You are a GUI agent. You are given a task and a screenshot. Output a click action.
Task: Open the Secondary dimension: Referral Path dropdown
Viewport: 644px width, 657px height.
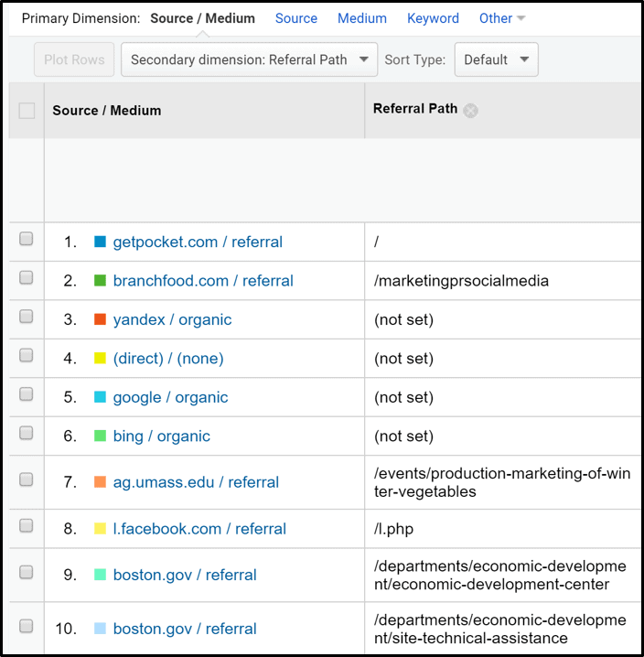(250, 59)
